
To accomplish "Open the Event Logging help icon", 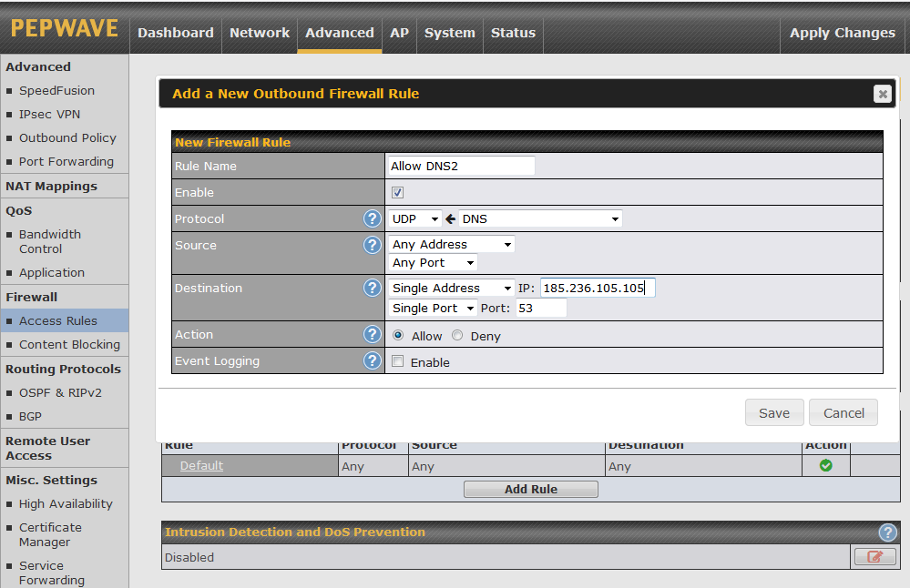I will (x=372, y=360).
